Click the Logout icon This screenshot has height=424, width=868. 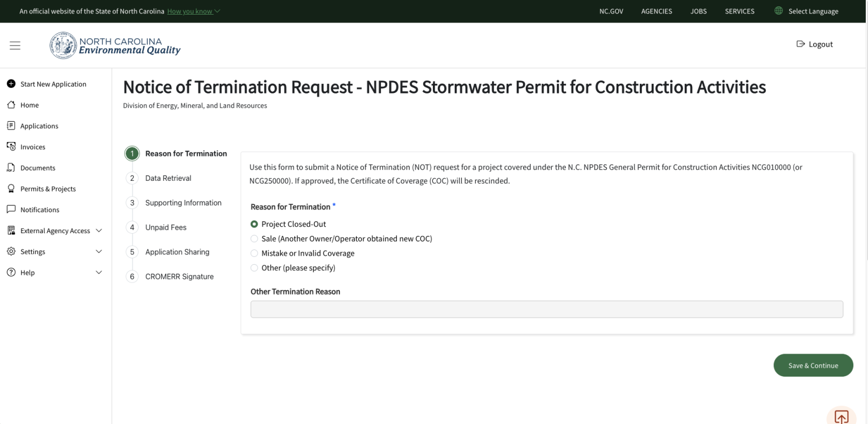point(800,43)
